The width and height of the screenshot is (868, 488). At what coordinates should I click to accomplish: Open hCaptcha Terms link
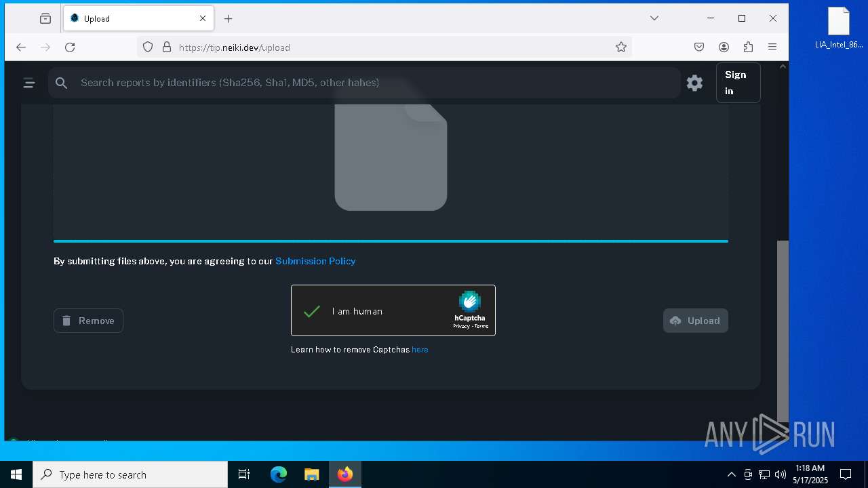[481, 326]
